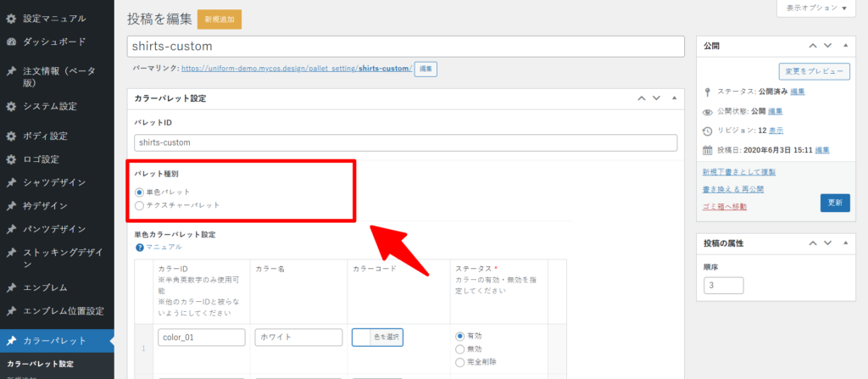
Task: Open the 表示オプション dropdown
Action: pos(816,8)
